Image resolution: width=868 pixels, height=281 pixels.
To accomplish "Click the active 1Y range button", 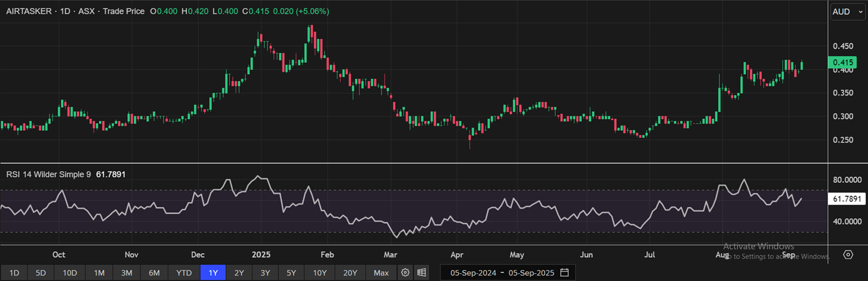I will (214, 273).
